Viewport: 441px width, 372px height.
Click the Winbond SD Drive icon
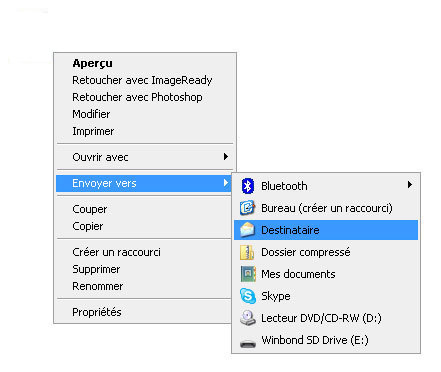[x=248, y=342]
